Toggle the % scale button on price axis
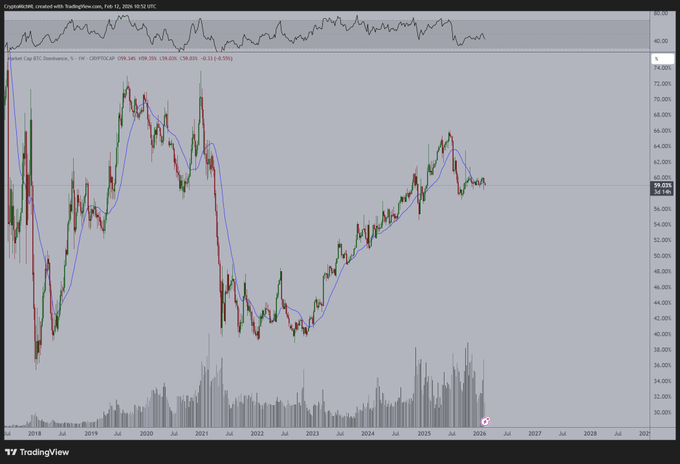Screen dimensions: 680x464 tap(662, 59)
